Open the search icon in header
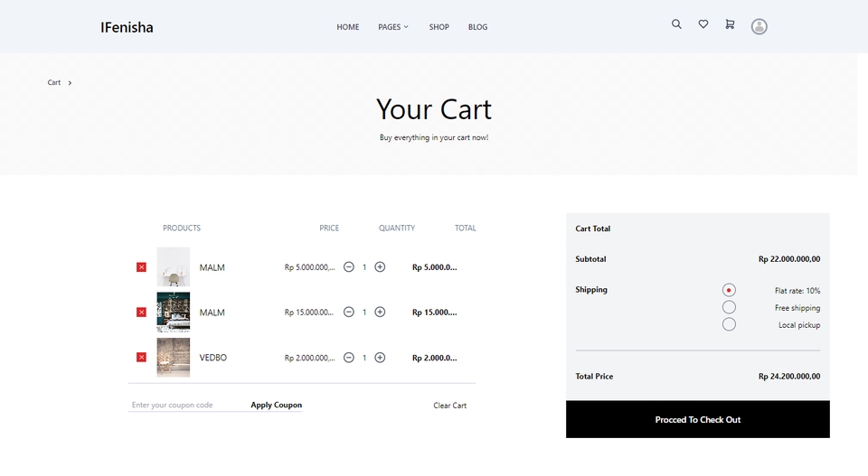This screenshot has width=868, height=476. coord(676,24)
